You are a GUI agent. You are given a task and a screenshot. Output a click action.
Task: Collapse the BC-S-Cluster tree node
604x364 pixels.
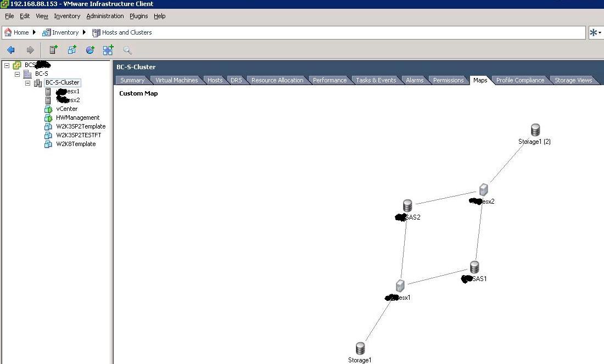point(27,83)
